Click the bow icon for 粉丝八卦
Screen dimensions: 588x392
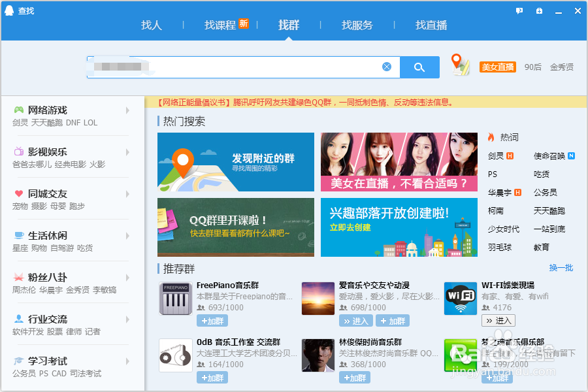click(19, 277)
